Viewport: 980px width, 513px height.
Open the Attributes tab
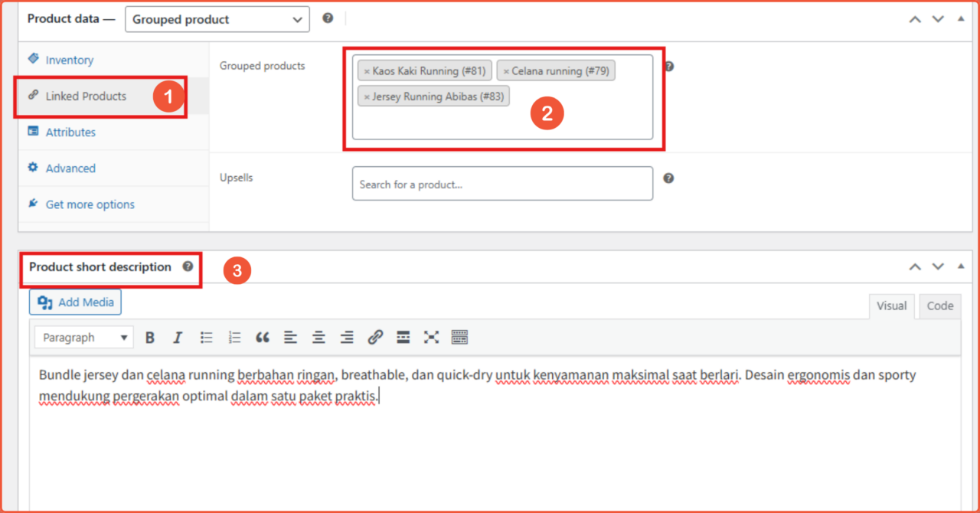click(x=70, y=132)
